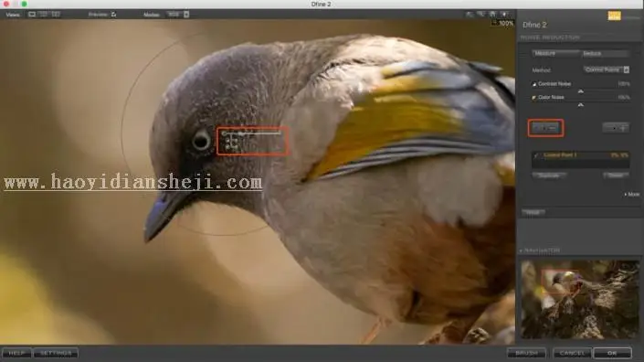The image size is (644, 362).
Task: Select the zoom tool in top toolbar
Action: [480, 15]
